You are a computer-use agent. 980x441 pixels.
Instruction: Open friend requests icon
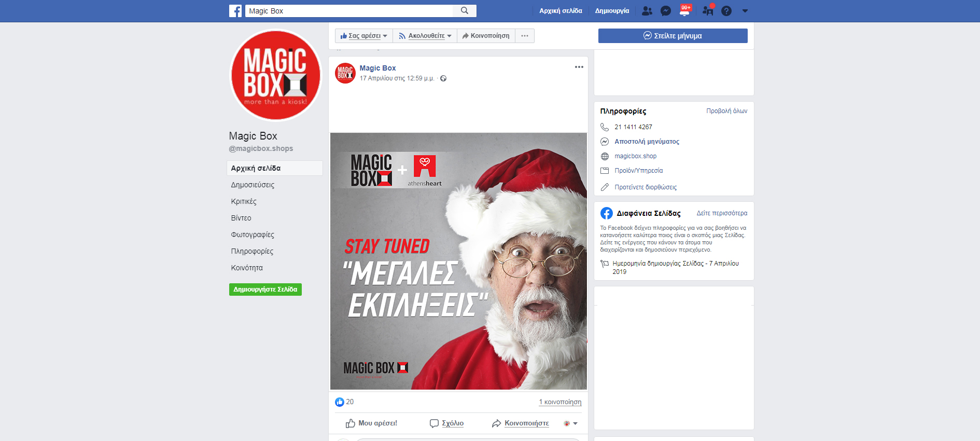(647, 11)
